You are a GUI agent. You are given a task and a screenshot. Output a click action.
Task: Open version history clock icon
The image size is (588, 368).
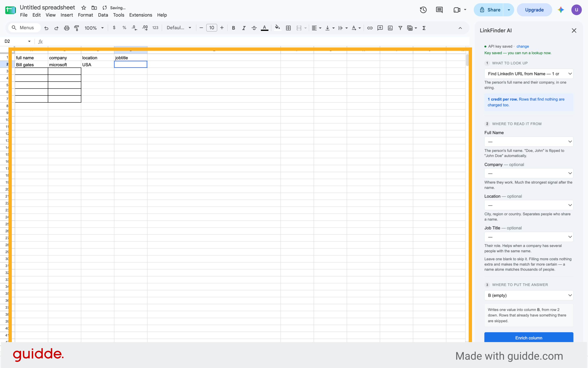coord(423,10)
